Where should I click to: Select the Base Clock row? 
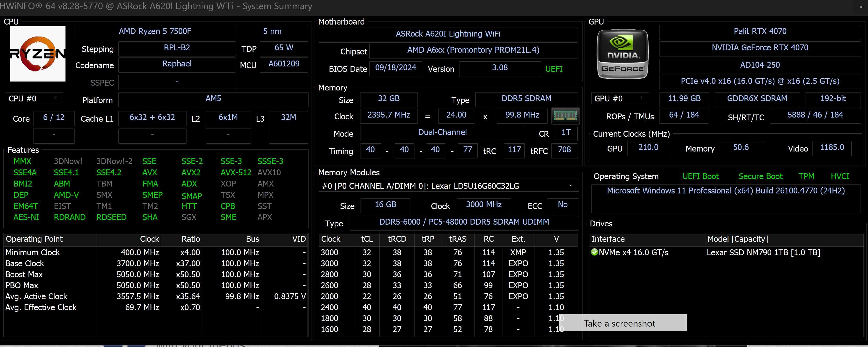[x=156, y=263]
